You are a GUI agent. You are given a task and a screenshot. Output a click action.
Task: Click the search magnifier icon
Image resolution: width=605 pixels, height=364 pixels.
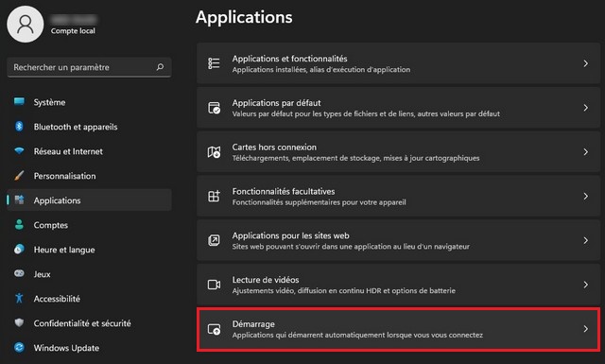[x=160, y=67]
